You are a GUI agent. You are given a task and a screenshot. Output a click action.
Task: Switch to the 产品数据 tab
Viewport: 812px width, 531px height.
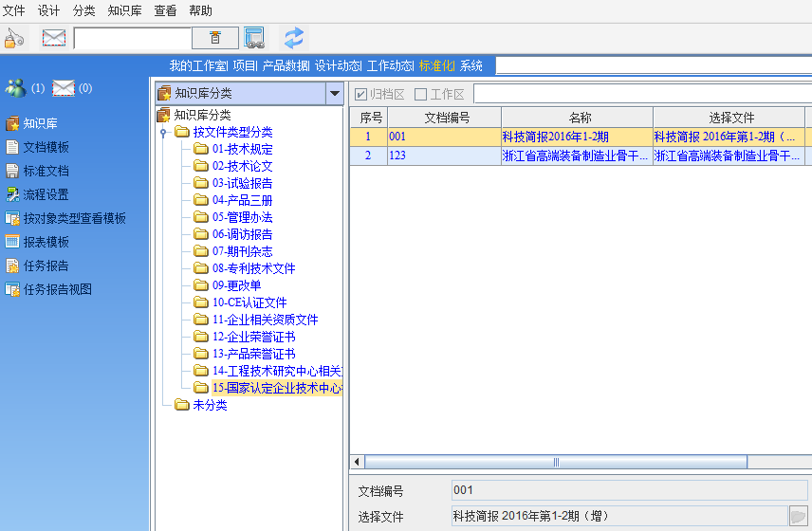click(286, 65)
